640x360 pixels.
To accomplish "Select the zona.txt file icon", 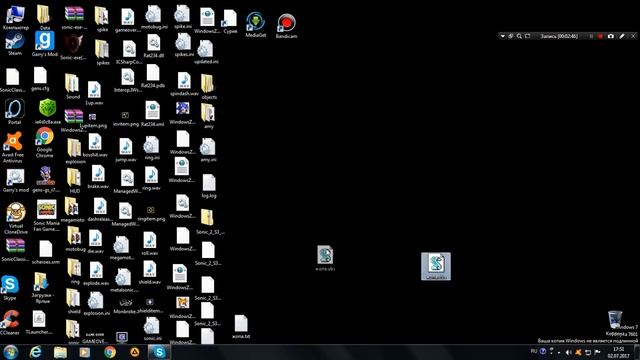I will click(241, 327).
